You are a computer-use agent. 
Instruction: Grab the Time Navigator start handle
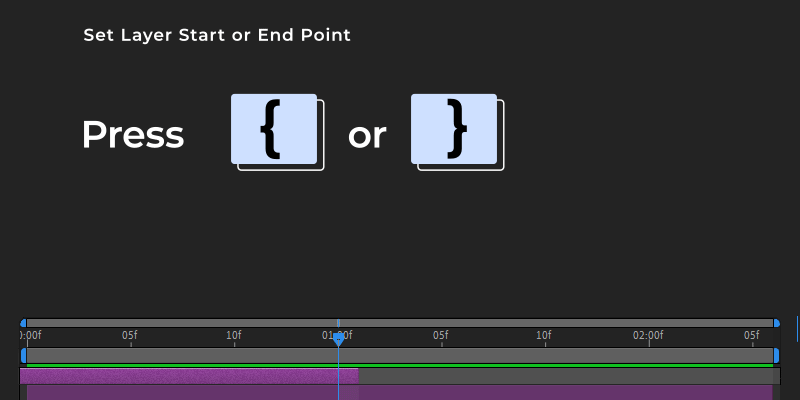pos(23,323)
